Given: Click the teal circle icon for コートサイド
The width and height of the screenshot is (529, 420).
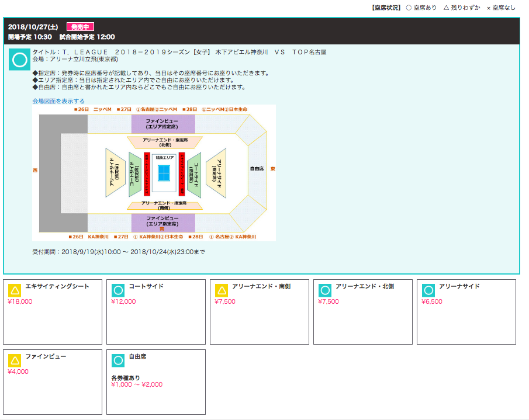Looking at the screenshot, I should point(118,290).
